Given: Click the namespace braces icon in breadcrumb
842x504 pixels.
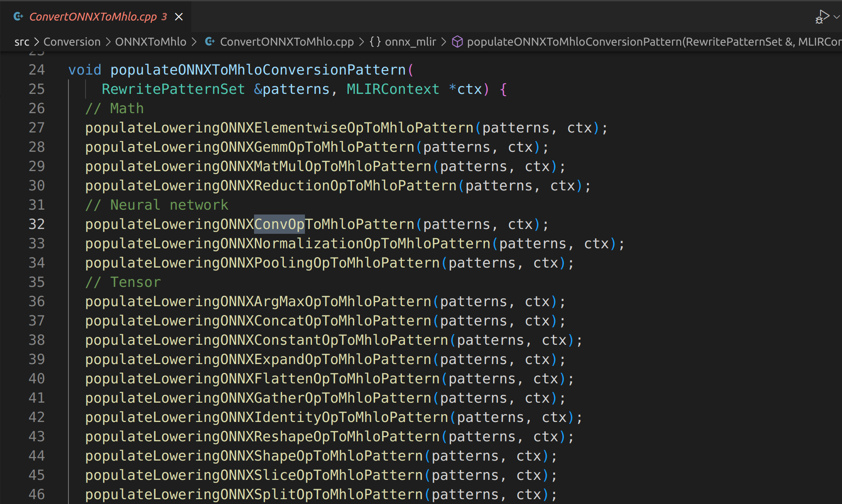Looking at the screenshot, I should click(375, 42).
